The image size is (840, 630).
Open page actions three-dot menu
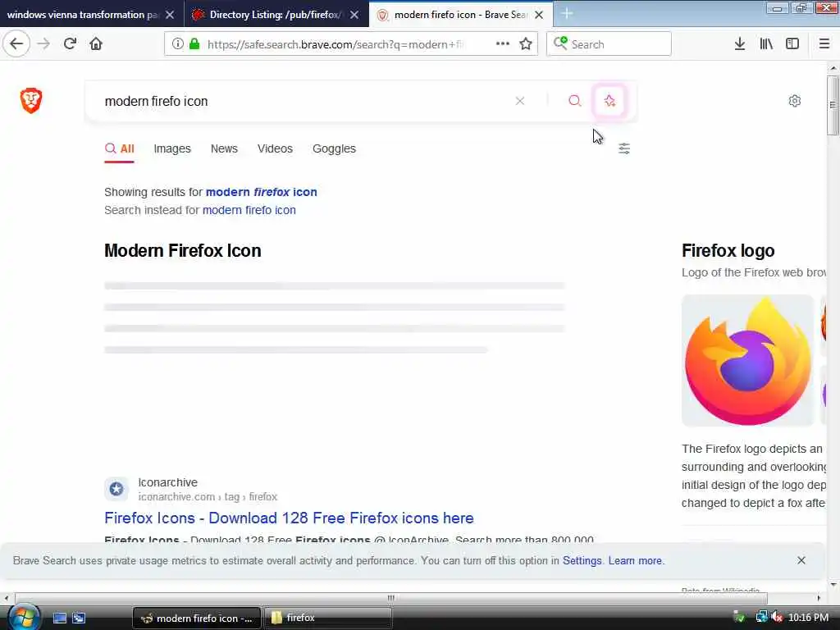click(x=503, y=44)
